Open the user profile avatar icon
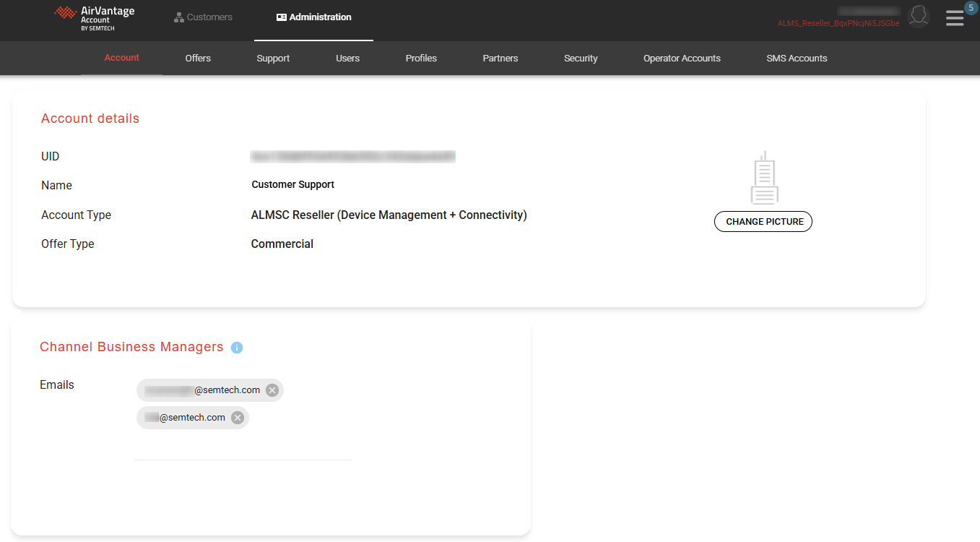The image size is (980, 542). click(x=918, y=17)
